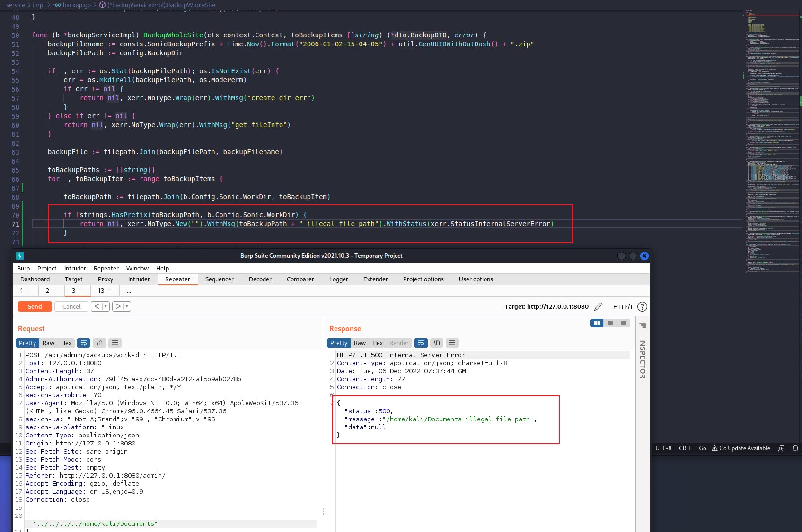Select the stacked layout view icon
The width and height of the screenshot is (802, 532).
(x=610, y=323)
